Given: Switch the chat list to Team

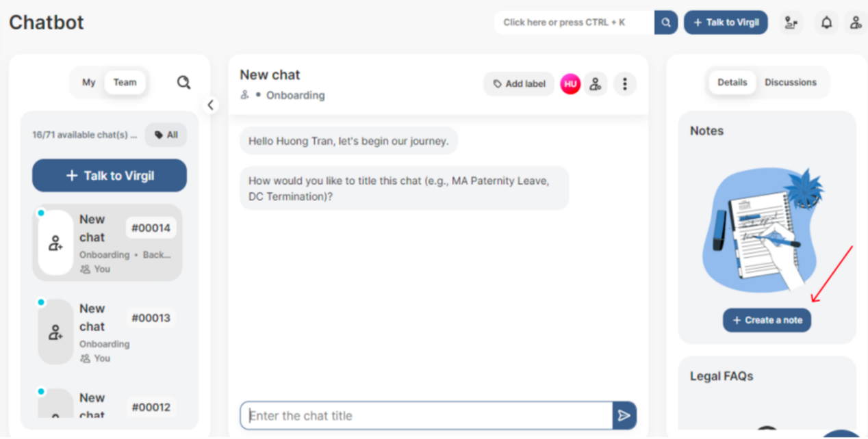Looking at the screenshot, I should (x=125, y=83).
